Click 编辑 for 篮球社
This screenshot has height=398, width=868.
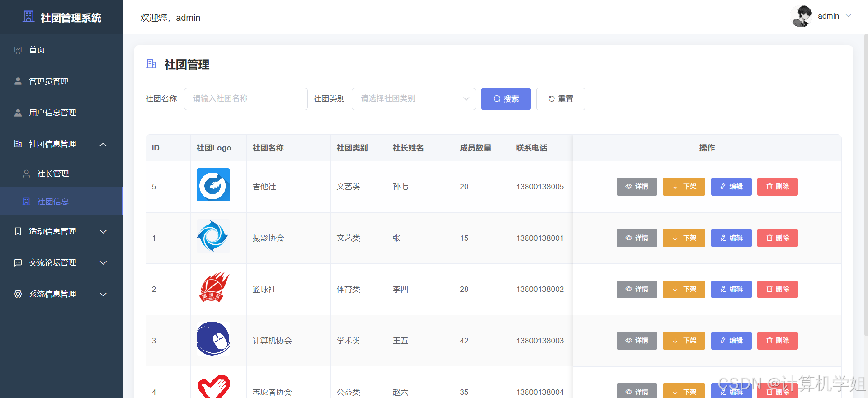pos(731,289)
